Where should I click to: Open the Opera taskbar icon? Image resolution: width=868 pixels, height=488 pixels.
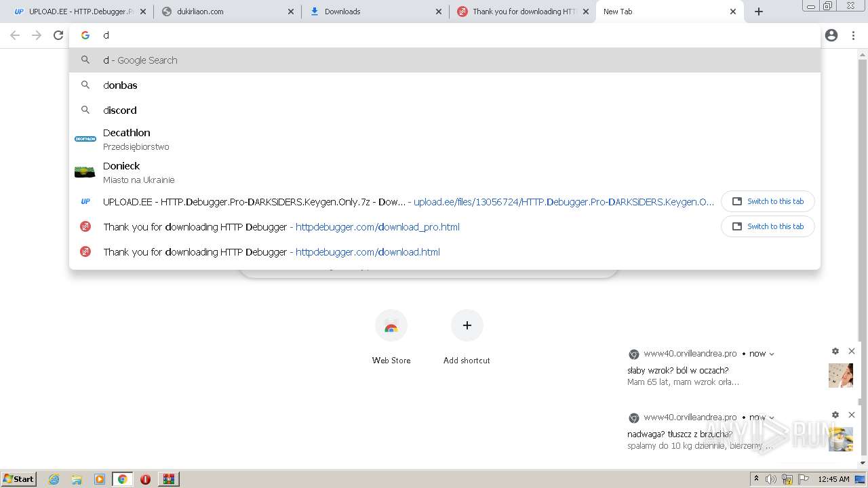[145, 479]
